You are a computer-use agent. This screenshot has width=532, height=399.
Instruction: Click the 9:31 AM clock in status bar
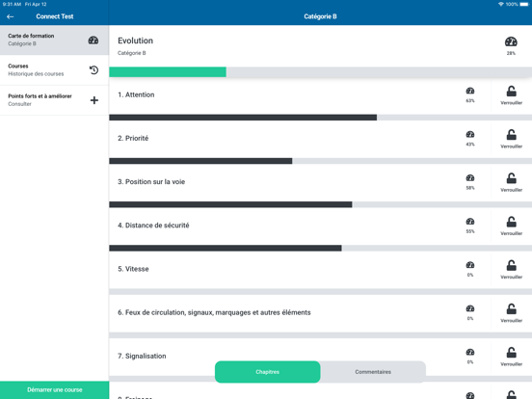click(13, 4)
